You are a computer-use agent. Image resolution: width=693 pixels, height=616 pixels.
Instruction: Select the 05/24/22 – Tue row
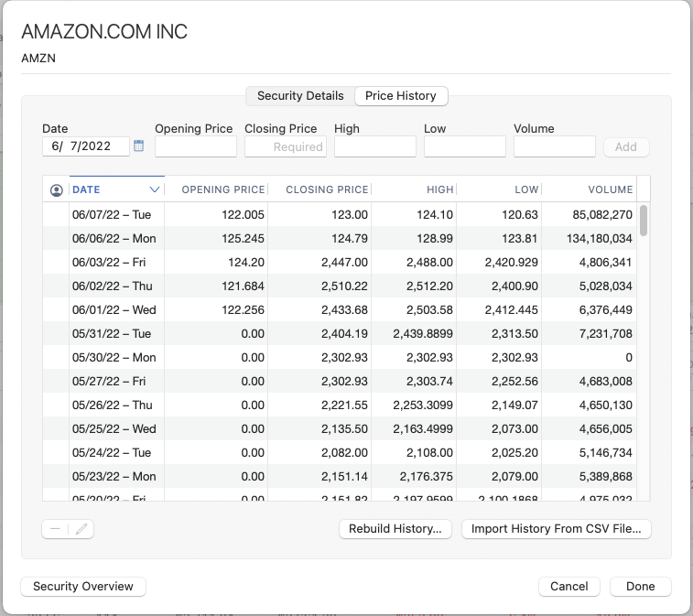340,453
